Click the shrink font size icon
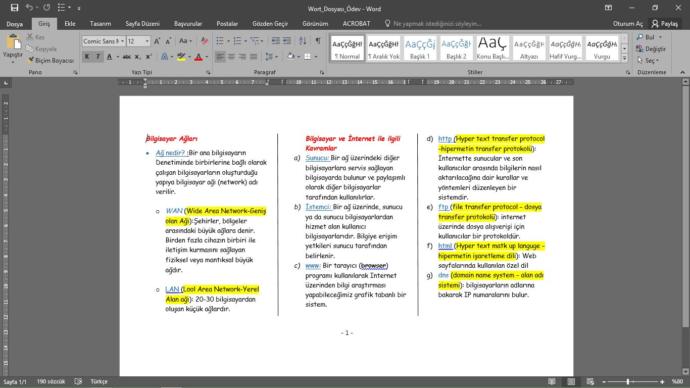Screen dimensions: 690x388 coord(168,41)
